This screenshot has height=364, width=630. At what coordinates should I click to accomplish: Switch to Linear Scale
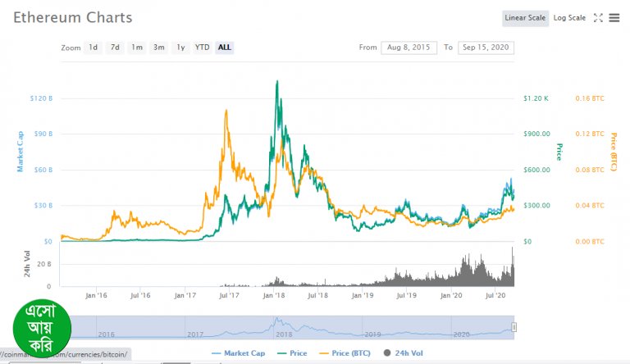[525, 17]
